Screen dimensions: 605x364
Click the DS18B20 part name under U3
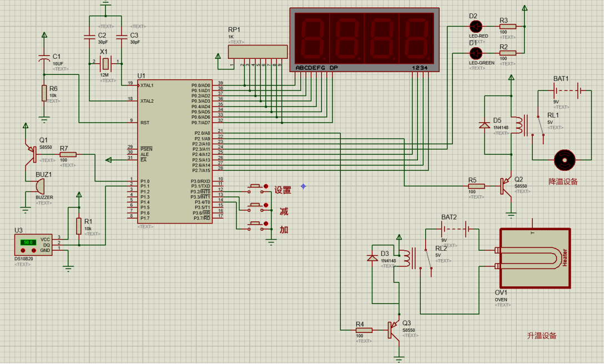[23, 259]
